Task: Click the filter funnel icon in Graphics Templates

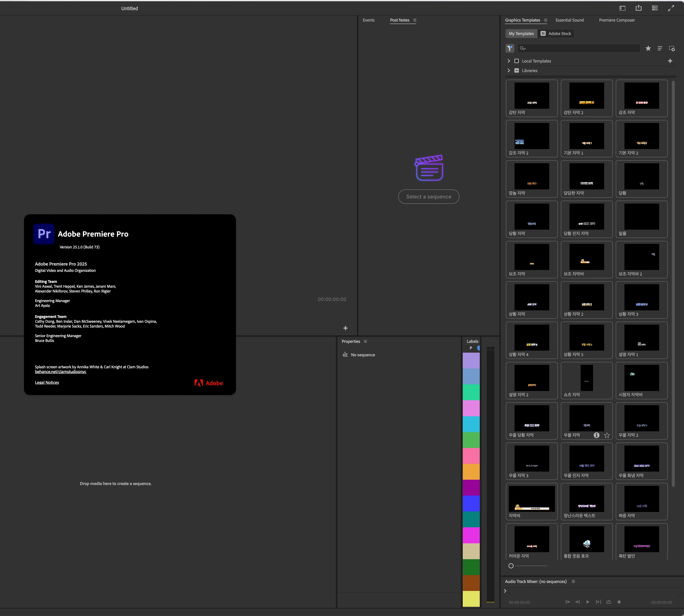Action: click(510, 48)
